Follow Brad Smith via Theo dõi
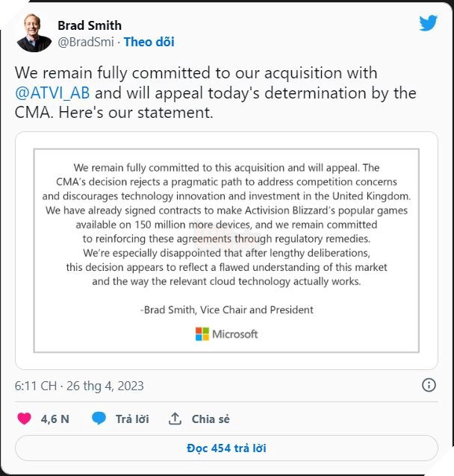Screen dimensions: 454x476 pos(149,42)
